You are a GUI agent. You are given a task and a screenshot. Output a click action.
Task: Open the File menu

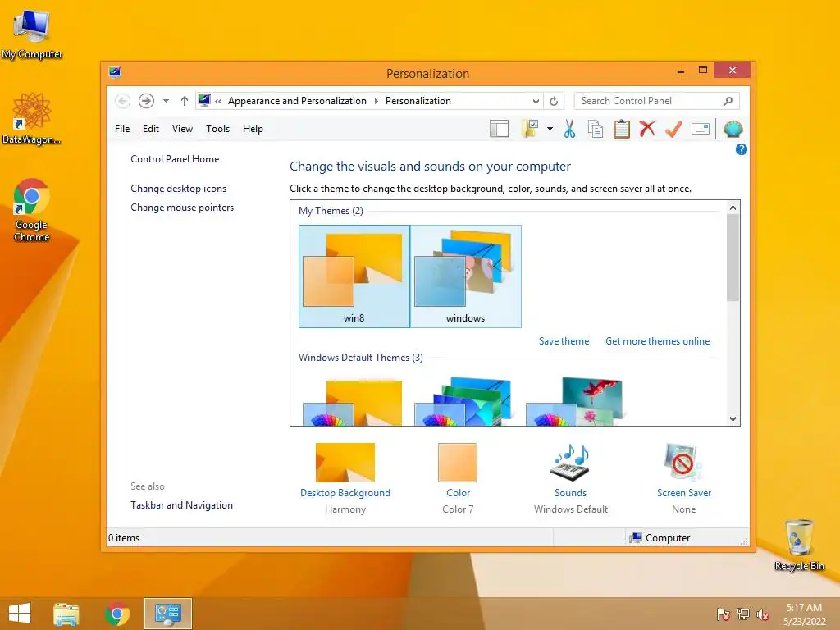(122, 129)
